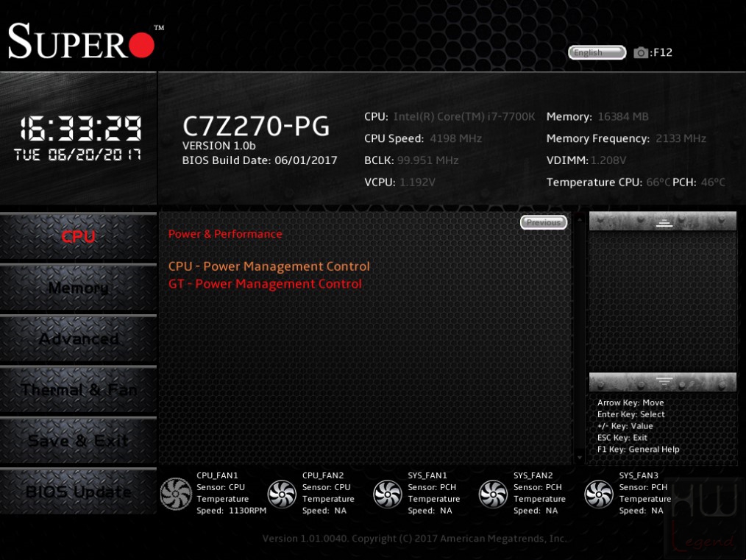Screen dimensions: 746x560
Task: Click the VERSION 1.0b text
Action: [x=219, y=146]
